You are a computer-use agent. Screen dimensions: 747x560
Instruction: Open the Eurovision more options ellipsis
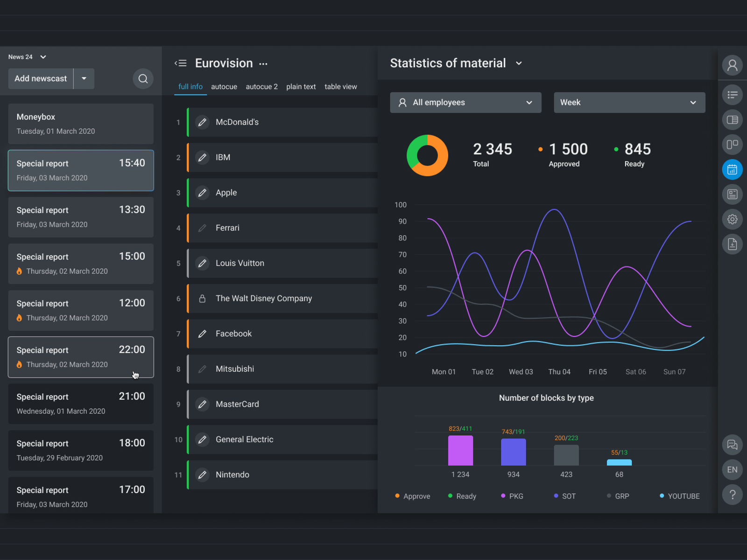pos(263,64)
